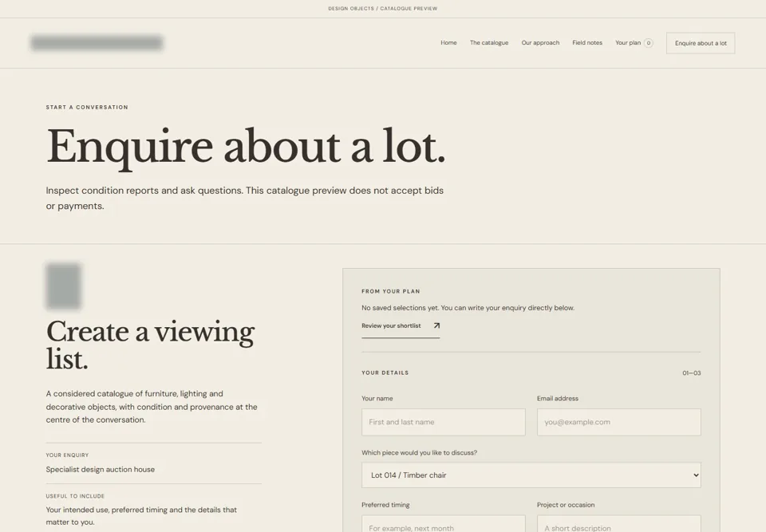Click into the Preferred timing field
Screen dimensions: 766x532
click(443, 525)
